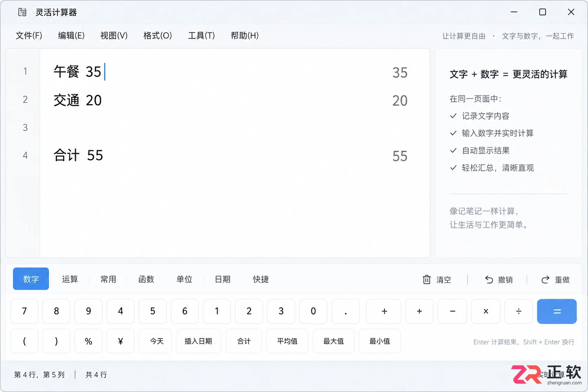Click line number 2 in the gutter
The image size is (588, 392).
point(25,100)
